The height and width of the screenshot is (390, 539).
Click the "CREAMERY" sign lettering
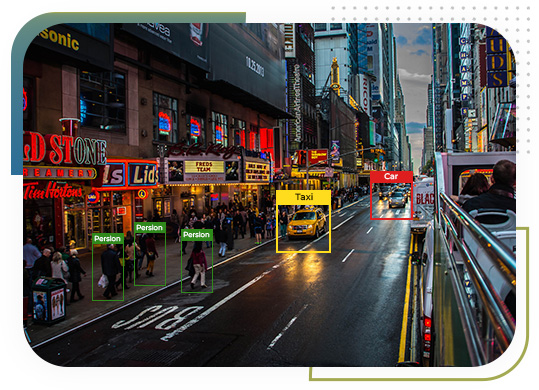58,172
